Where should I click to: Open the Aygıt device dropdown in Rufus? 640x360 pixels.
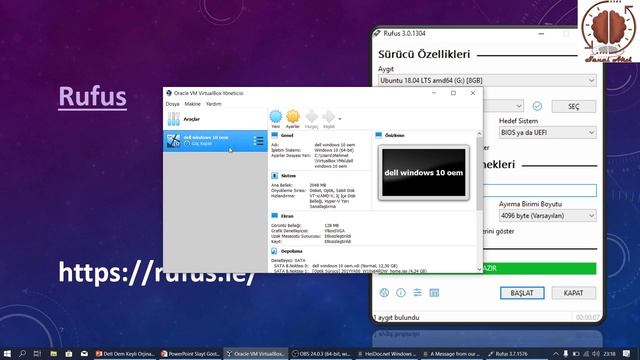click(487, 80)
